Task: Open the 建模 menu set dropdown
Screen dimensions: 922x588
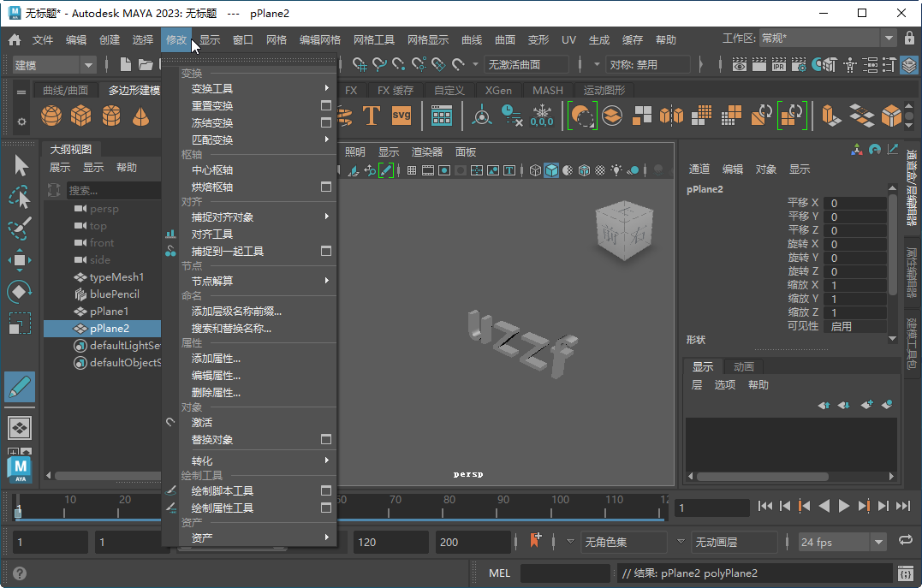Action: click(56, 63)
